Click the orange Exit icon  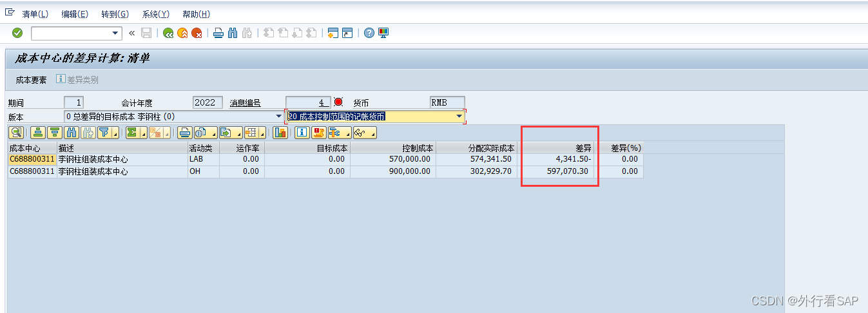(x=182, y=33)
